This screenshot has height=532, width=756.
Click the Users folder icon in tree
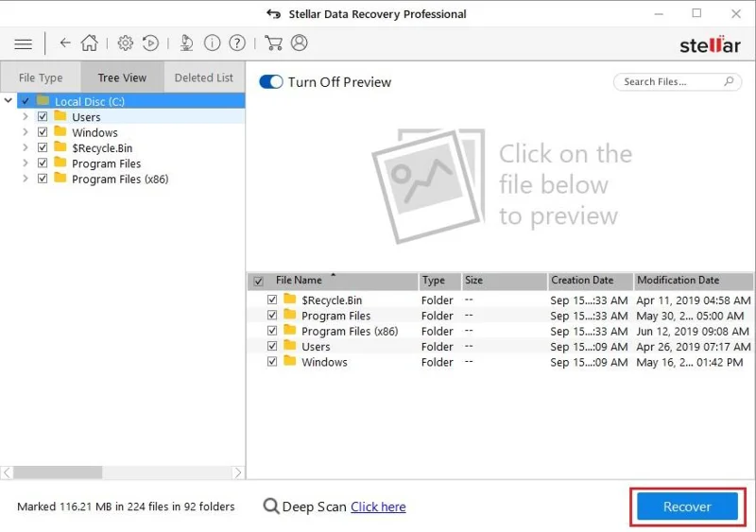point(60,116)
